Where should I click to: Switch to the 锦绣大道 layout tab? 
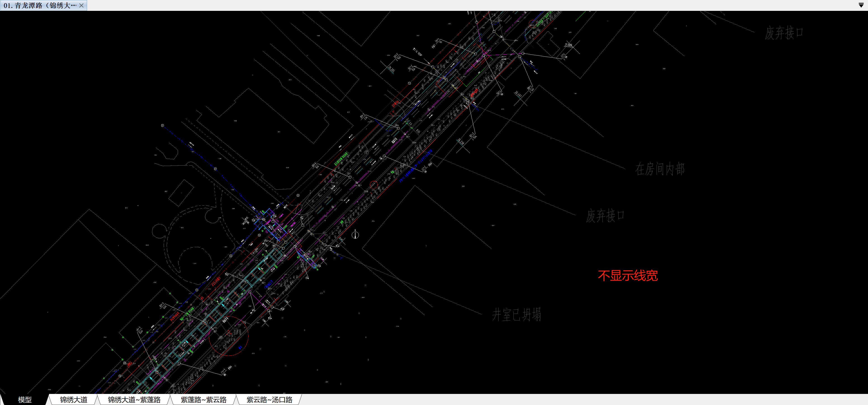pyautogui.click(x=73, y=400)
